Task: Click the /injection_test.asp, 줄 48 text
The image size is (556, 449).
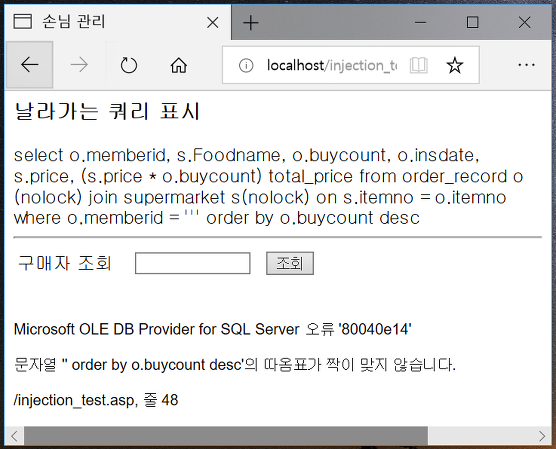Action: click(96, 400)
